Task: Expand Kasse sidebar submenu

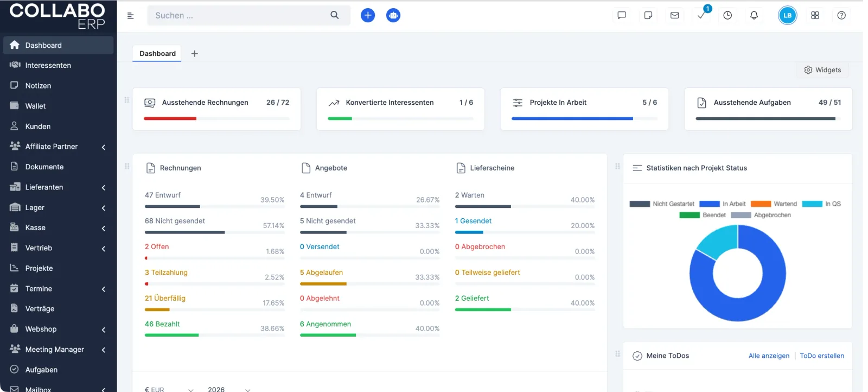Action: click(x=103, y=229)
